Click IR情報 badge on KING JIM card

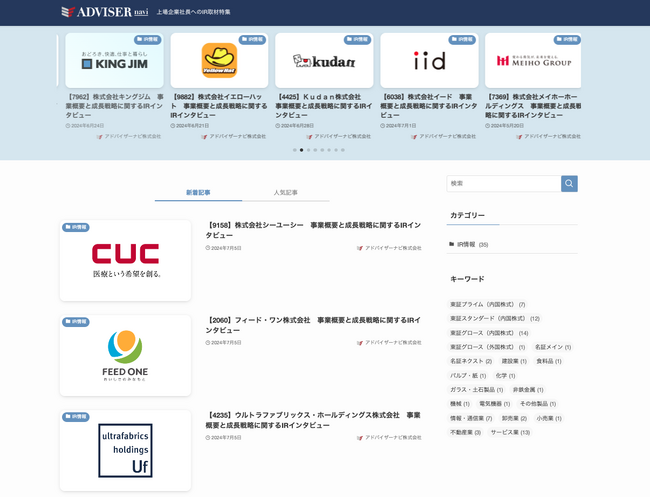click(148, 39)
